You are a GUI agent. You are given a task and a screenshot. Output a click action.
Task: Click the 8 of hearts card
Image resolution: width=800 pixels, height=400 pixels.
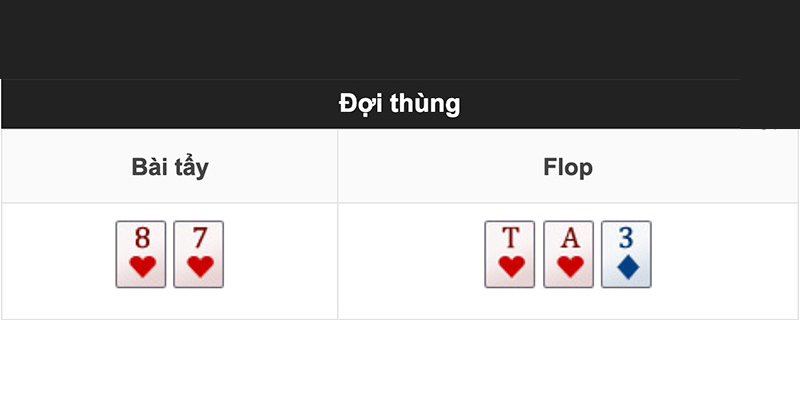pos(141,254)
